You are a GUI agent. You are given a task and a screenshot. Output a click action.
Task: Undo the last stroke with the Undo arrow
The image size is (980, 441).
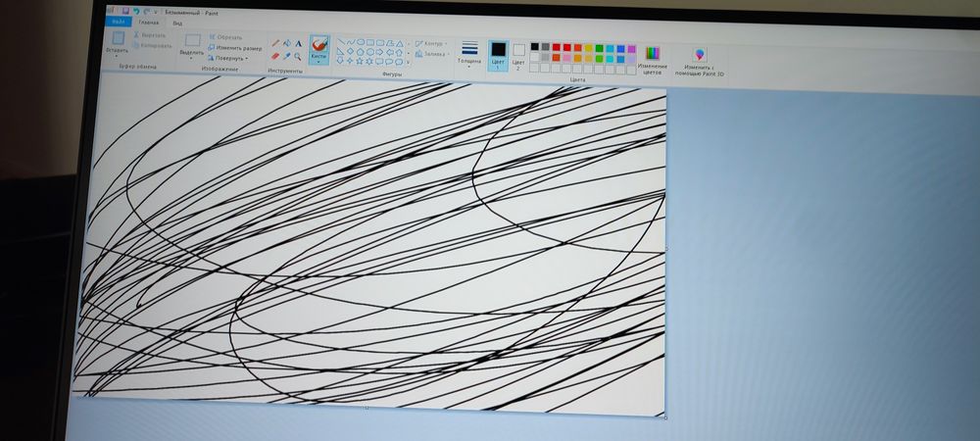[136, 11]
